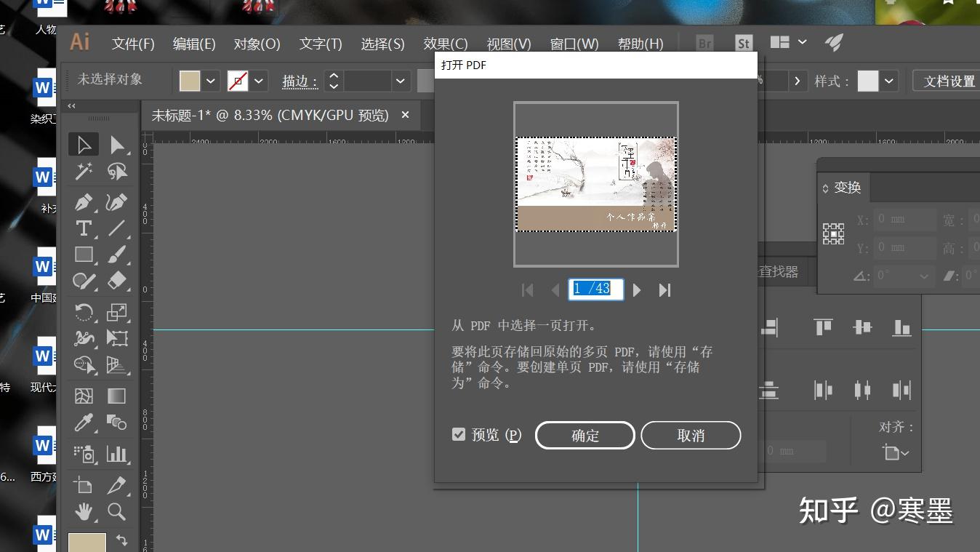Go to first PDF page
Viewport: 980px width, 552px height.
coord(528,290)
